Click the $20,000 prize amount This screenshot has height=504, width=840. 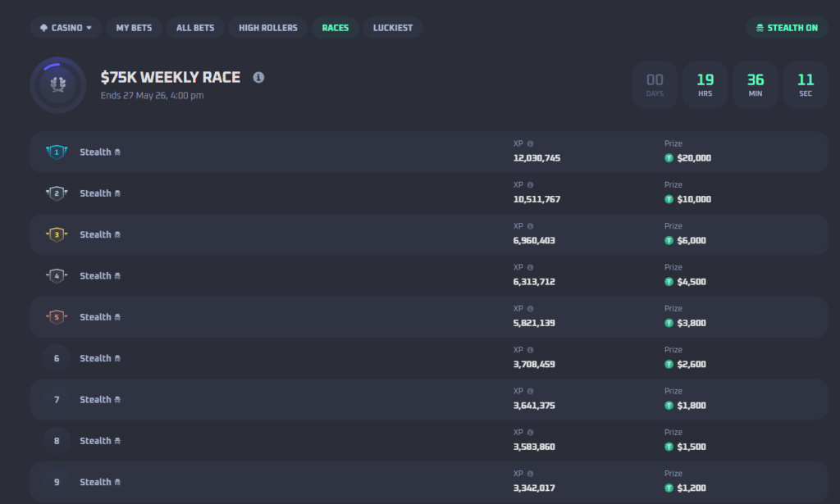(x=694, y=158)
